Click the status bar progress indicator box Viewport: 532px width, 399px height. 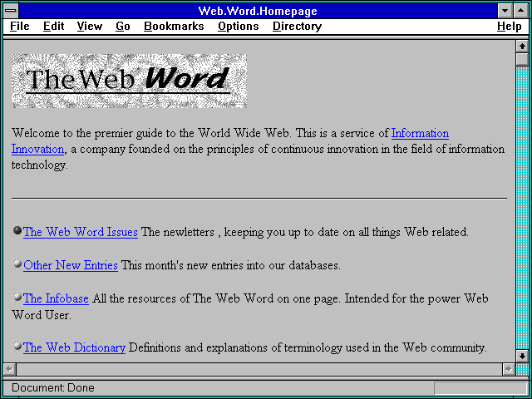coord(480,388)
